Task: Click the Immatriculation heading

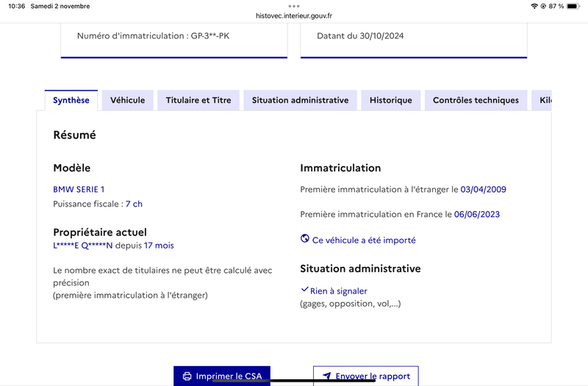Action: pos(340,168)
